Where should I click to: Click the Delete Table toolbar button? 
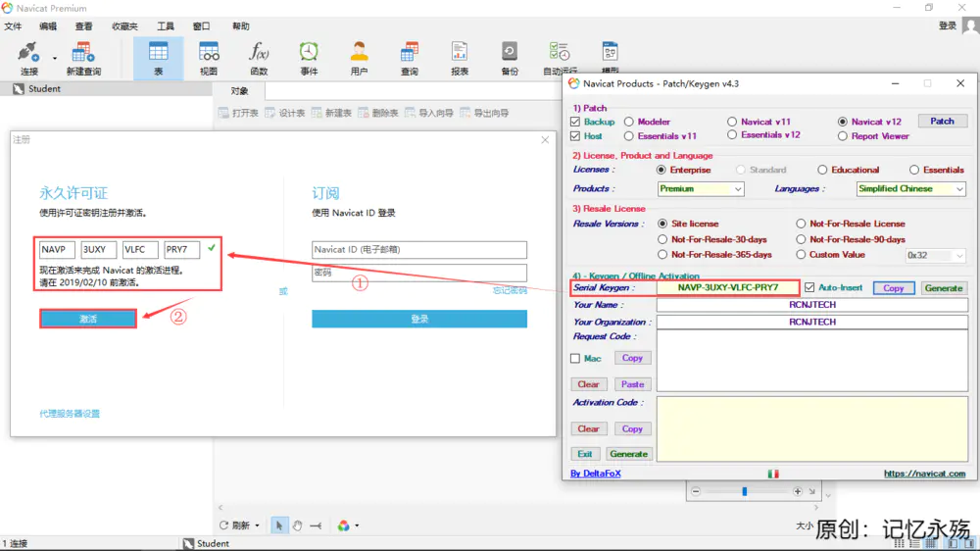[x=378, y=113]
